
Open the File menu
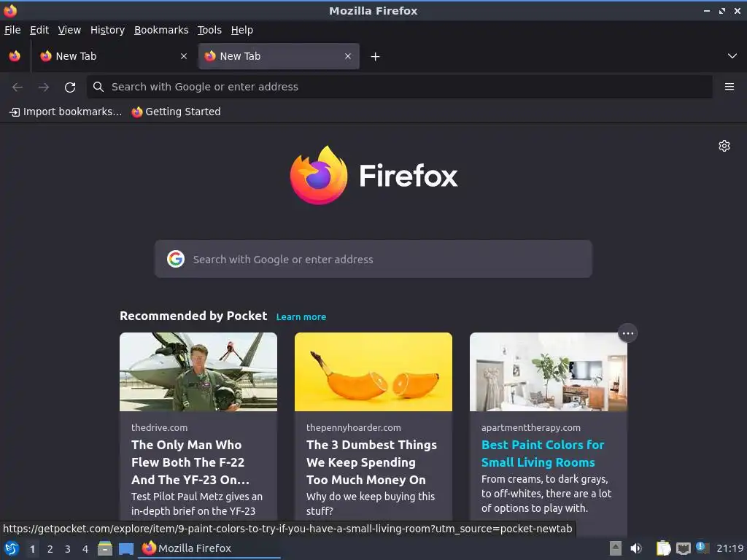click(12, 30)
